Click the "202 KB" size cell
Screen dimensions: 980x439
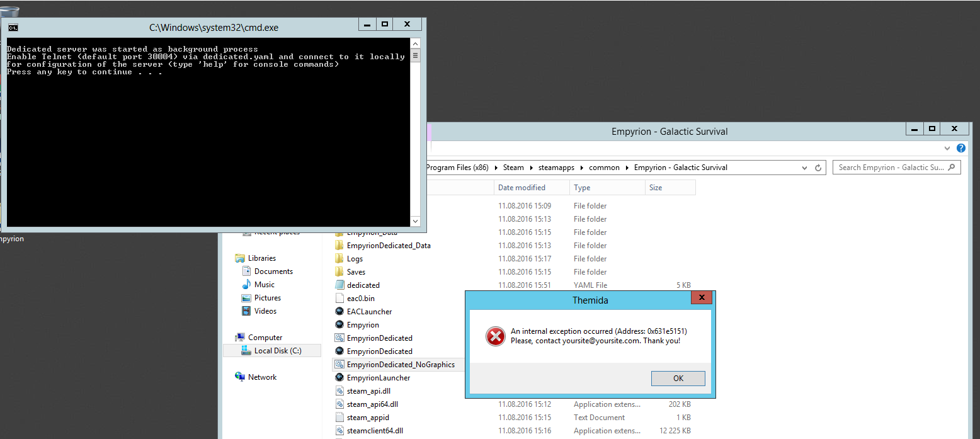(680, 404)
